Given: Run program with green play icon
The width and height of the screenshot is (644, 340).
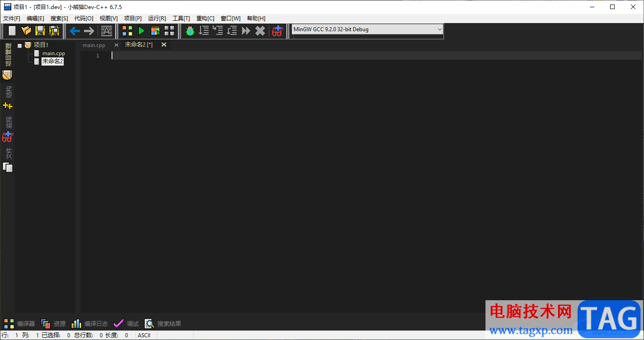Looking at the screenshot, I should pyautogui.click(x=141, y=31).
